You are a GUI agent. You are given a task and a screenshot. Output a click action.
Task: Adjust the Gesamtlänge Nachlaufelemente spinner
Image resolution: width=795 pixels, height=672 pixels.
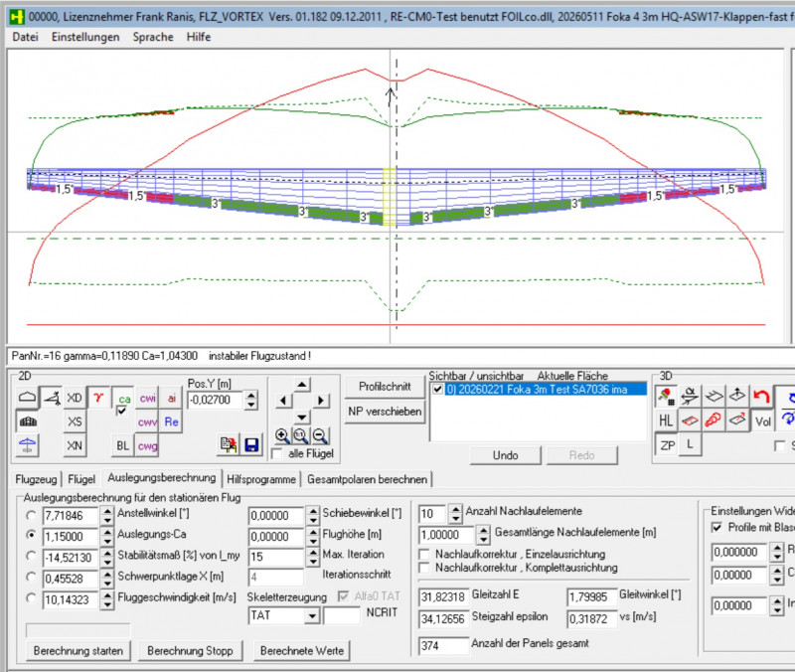(x=484, y=535)
